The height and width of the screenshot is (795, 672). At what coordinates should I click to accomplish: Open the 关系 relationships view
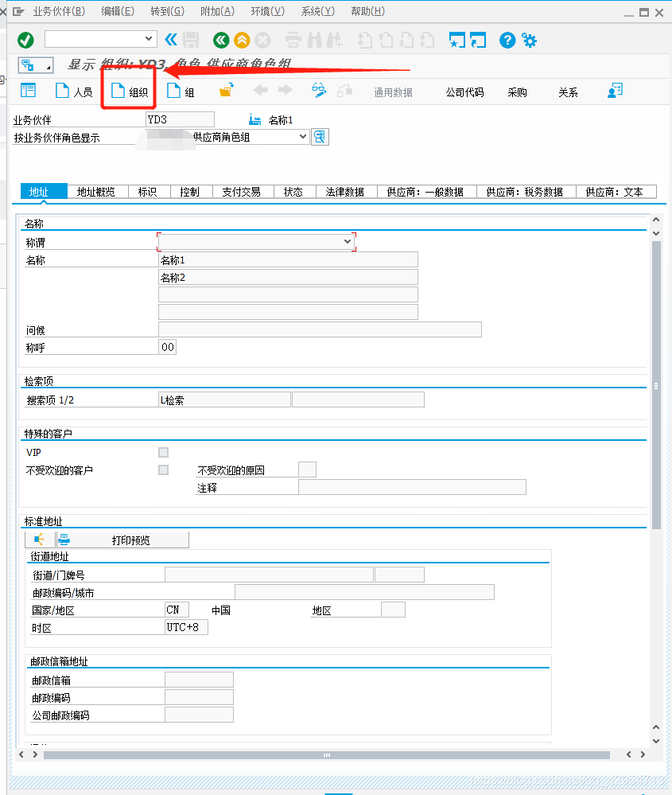click(567, 92)
